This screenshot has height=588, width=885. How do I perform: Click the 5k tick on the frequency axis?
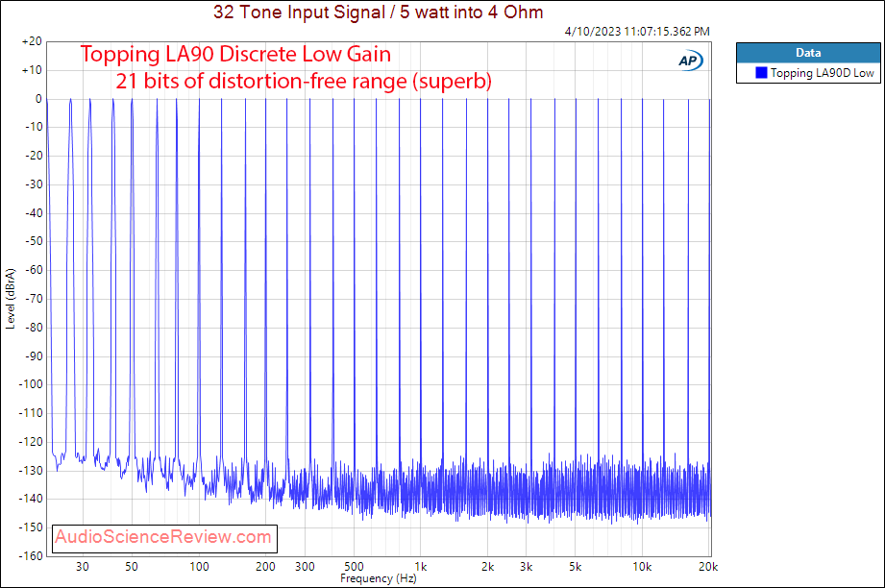[x=575, y=566]
